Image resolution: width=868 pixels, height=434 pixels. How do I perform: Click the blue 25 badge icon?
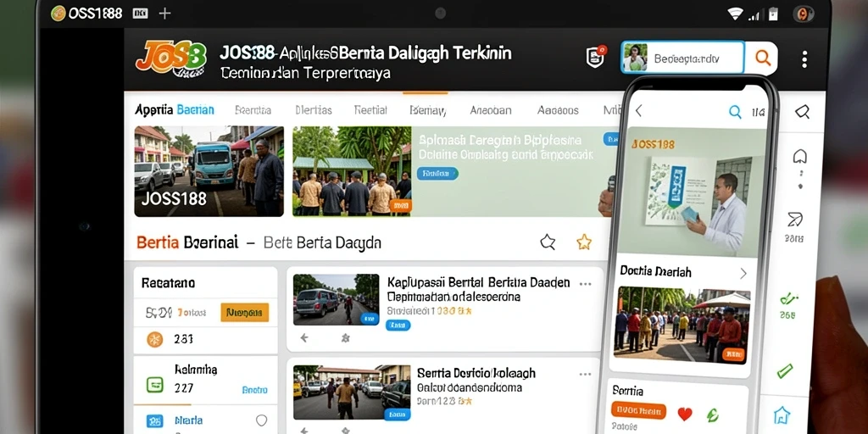pyautogui.click(x=154, y=420)
